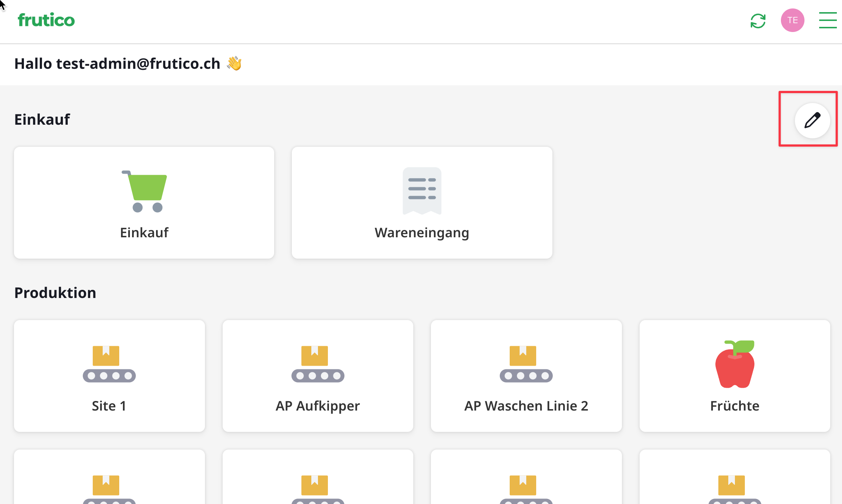Open the Wareneingang tile label
842x504 pixels.
(422, 233)
